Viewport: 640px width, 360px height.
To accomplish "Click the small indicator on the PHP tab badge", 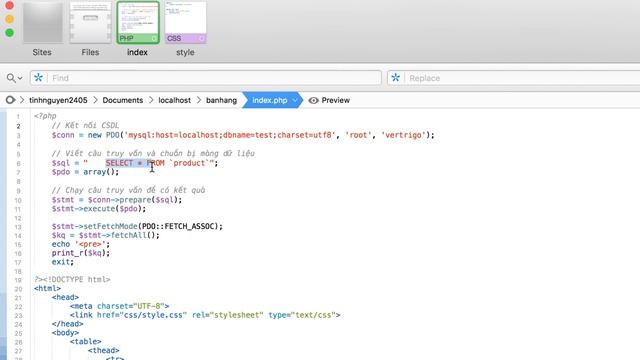I will coord(154,38).
